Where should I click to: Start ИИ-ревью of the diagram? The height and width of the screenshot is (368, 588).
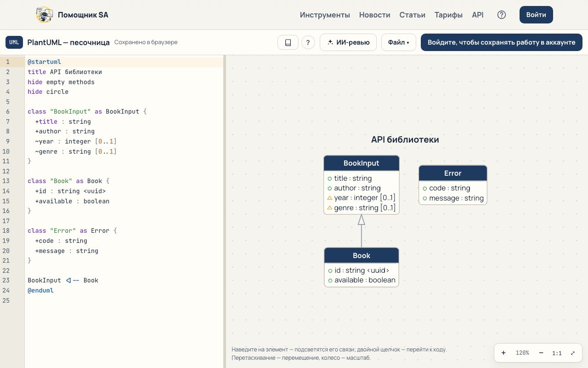tap(348, 42)
